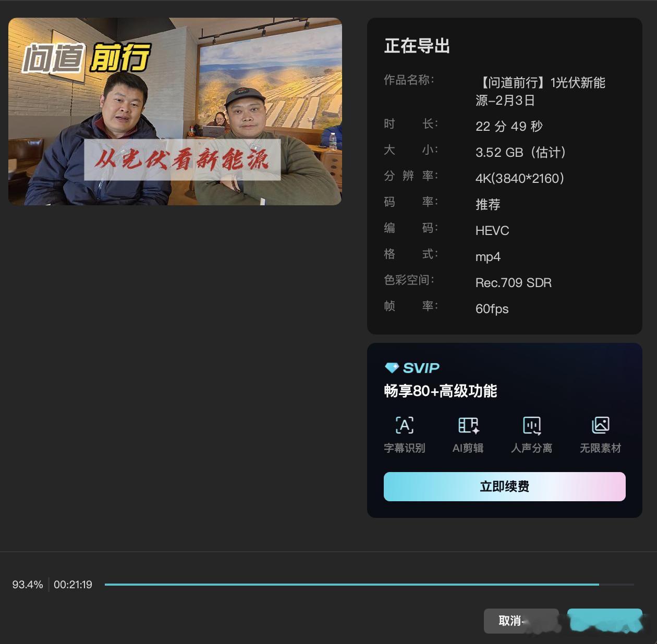
Task: Select the AI剪辑 feature icon
Action: [468, 425]
